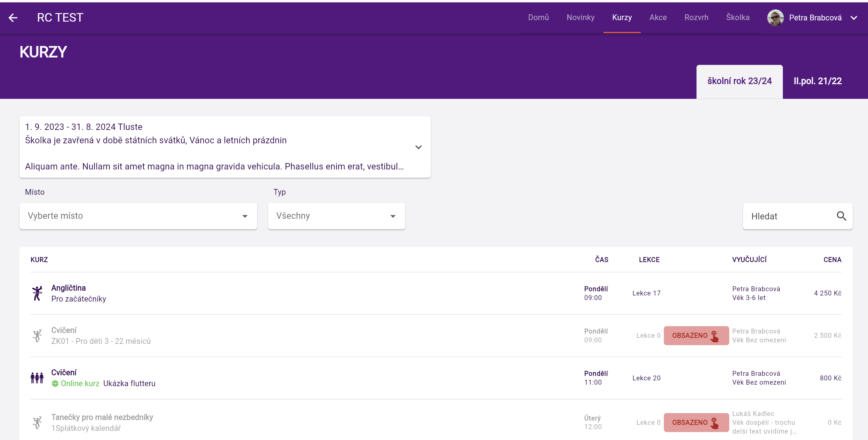Click the back arrow next to RC TEST

(13, 18)
